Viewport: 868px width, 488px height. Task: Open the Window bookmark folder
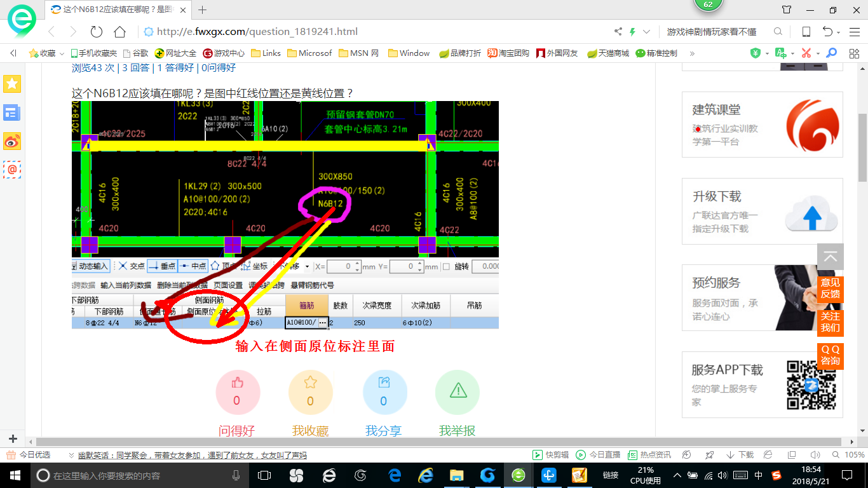(409, 53)
